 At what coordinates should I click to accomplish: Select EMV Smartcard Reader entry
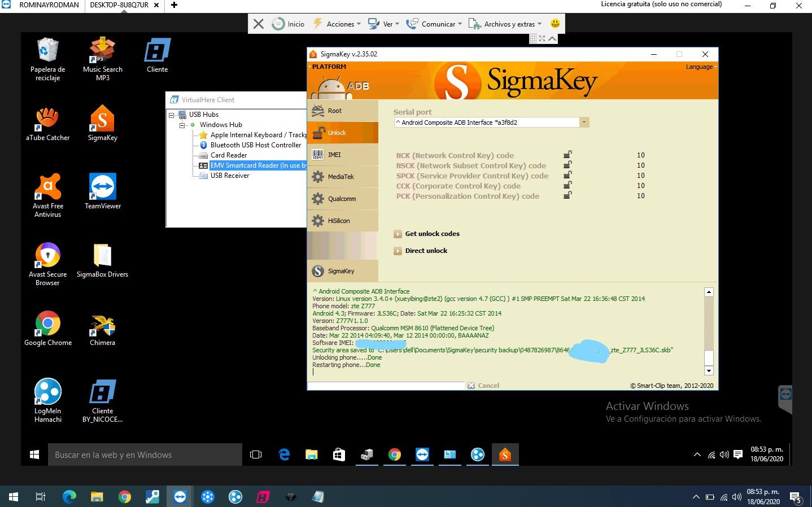[x=258, y=165]
